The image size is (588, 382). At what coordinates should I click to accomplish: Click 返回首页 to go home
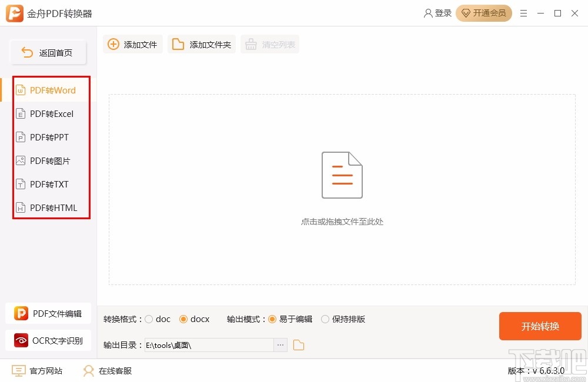click(x=48, y=52)
